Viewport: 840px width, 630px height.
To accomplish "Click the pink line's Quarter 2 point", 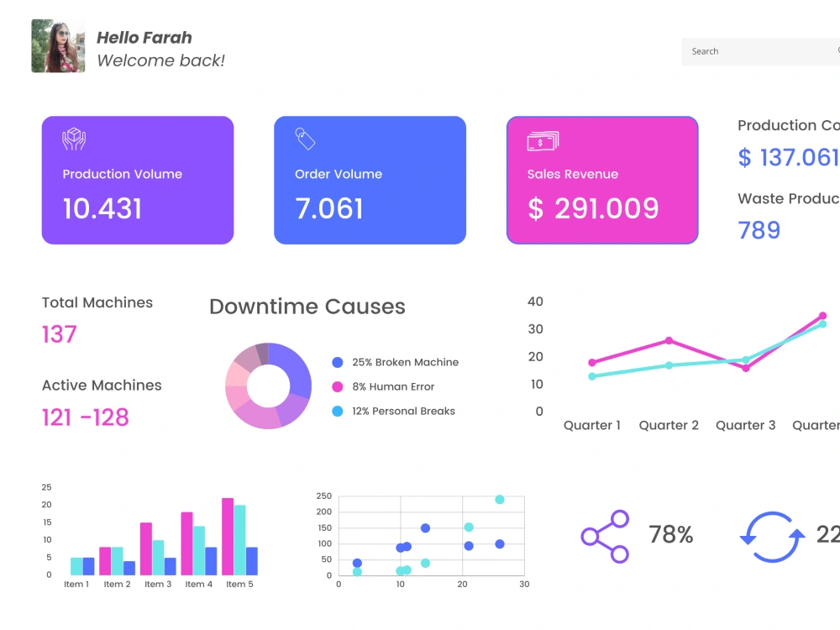I will click(x=669, y=341).
